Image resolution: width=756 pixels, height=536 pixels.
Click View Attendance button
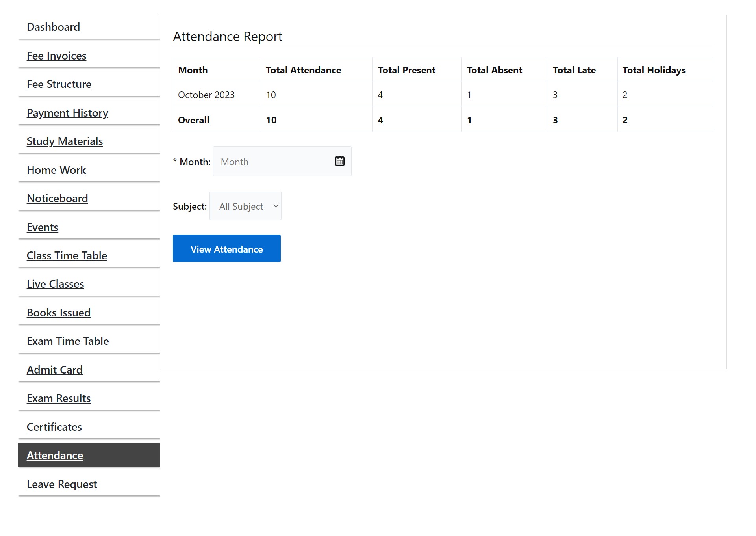click(x=227, y=248)
